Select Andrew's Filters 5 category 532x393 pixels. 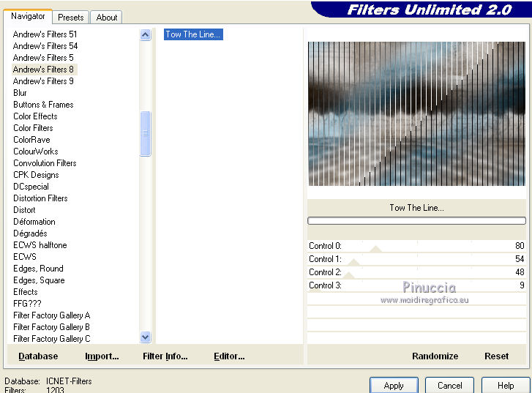pyautogui.click(x=43, y=58)
